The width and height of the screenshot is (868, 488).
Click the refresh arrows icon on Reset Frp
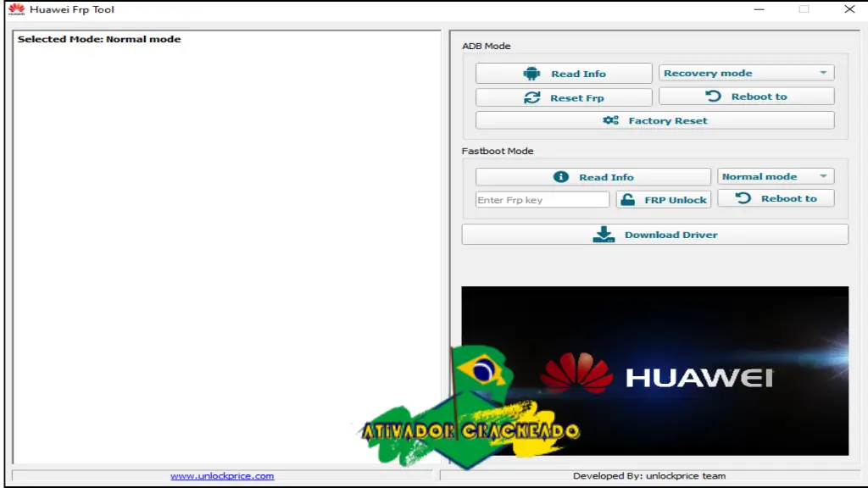[x=532, y=98]
